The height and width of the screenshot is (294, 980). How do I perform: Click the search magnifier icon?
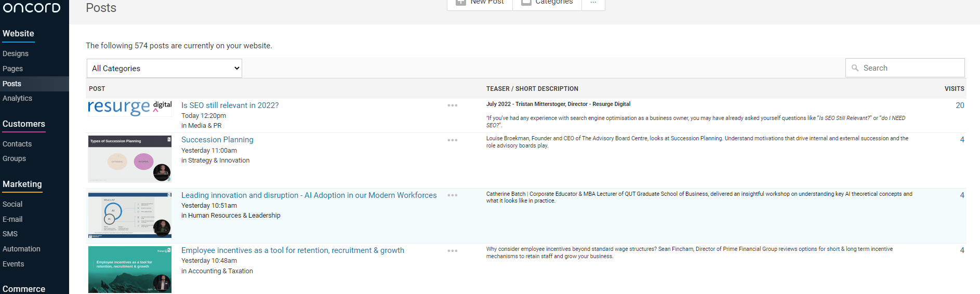coord(855,68)
